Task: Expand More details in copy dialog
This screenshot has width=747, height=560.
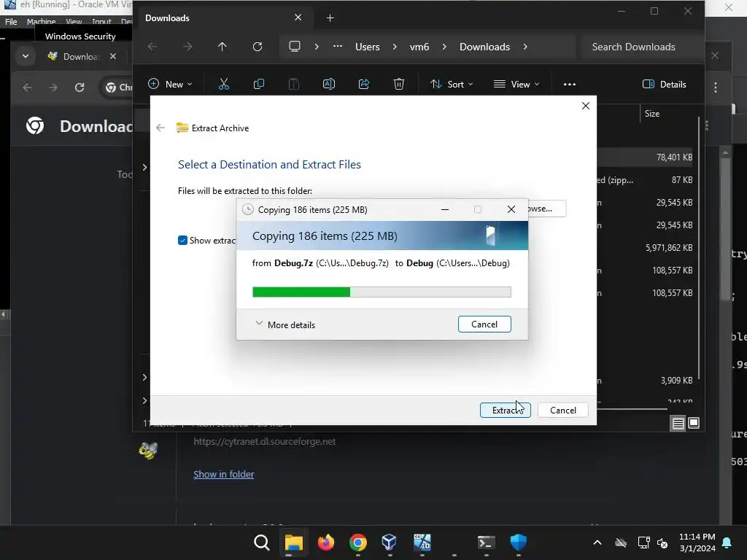Action: [x=285, y=324]
